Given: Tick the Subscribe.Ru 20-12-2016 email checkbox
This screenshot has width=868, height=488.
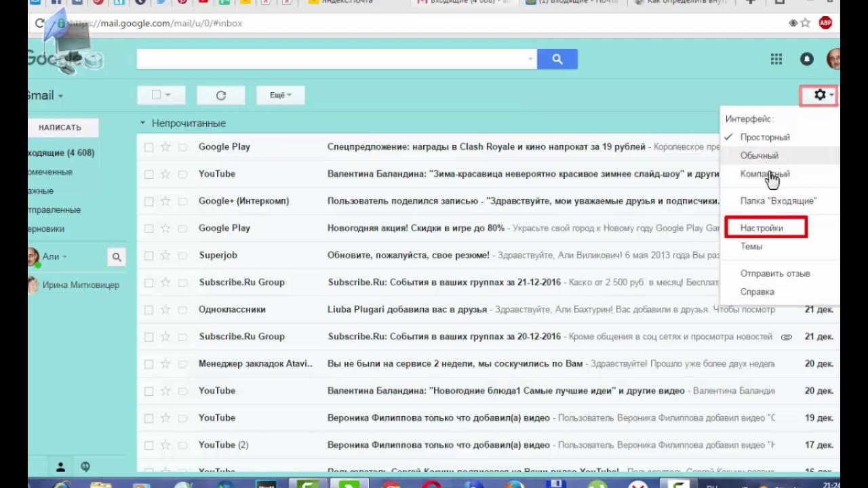Looking at the screenshot, I should 149,337.
